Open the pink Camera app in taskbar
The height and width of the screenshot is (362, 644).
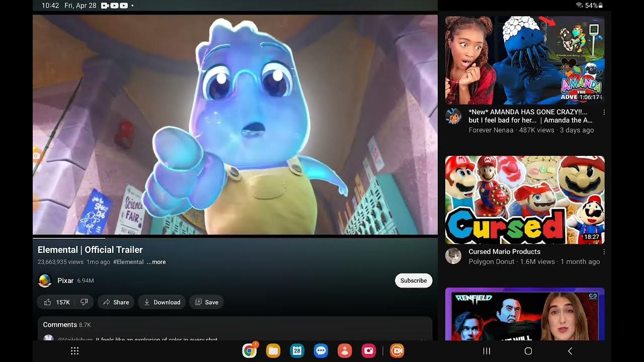tap(368, 351)
